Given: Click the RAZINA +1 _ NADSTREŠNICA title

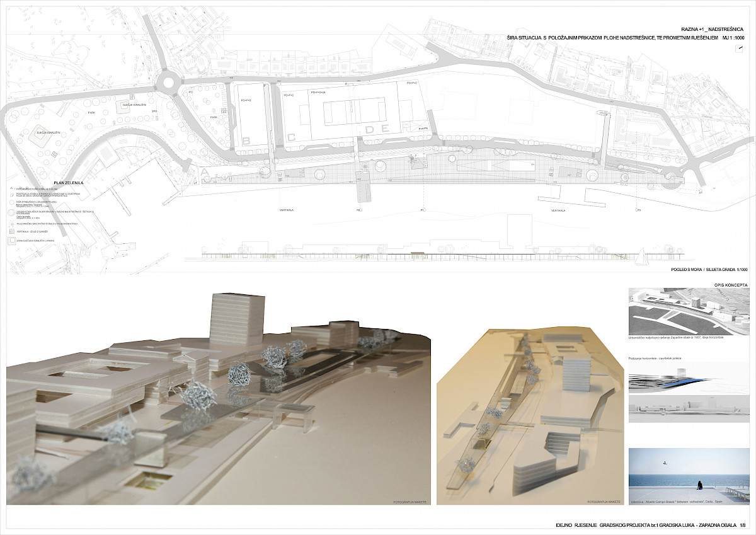Looking at the screenshot, I should pos(713,30).
